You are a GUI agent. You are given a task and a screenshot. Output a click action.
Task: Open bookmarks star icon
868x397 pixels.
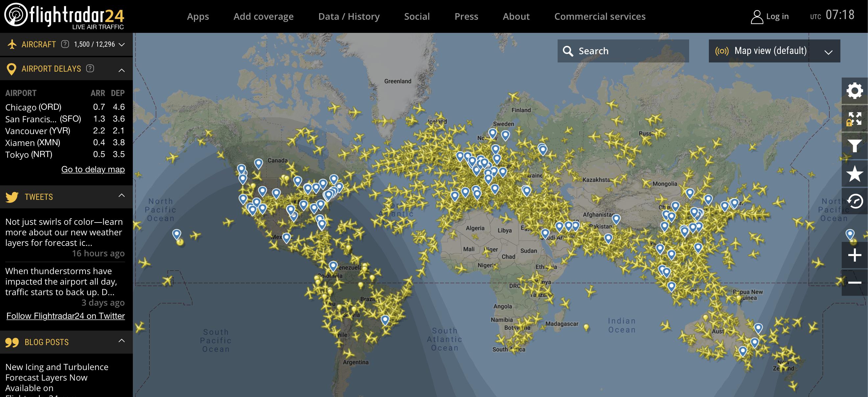854,174
